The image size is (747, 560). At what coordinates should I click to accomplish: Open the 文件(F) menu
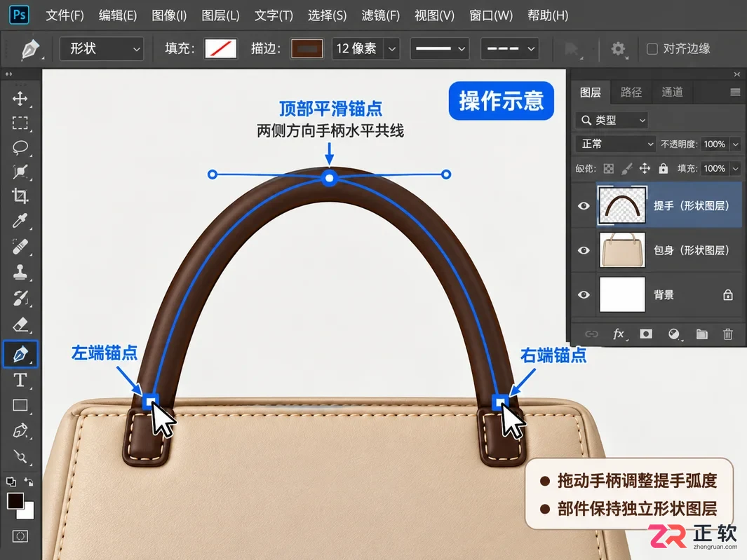pyautogui.click(x=65, y=15)
